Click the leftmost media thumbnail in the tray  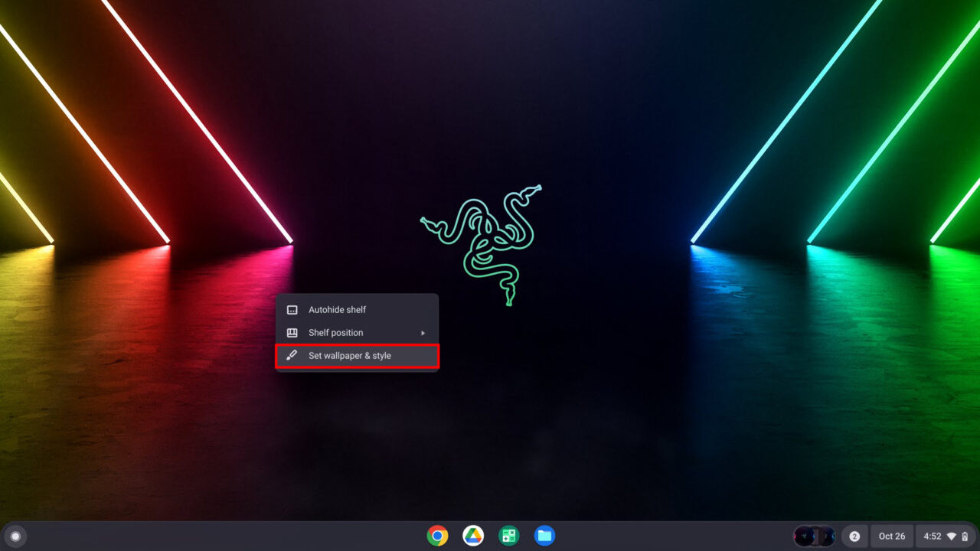[804, 536]
